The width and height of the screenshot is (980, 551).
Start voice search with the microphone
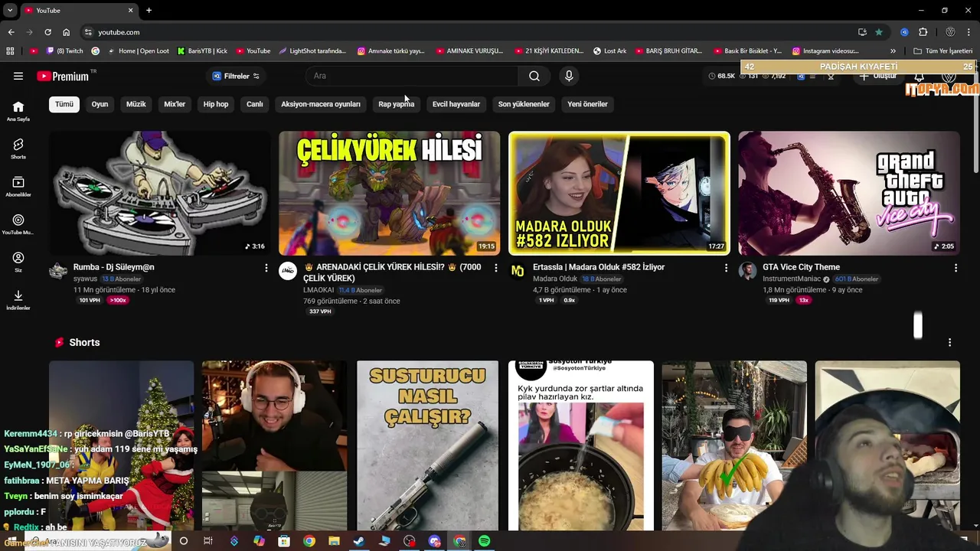pos(569,76)
